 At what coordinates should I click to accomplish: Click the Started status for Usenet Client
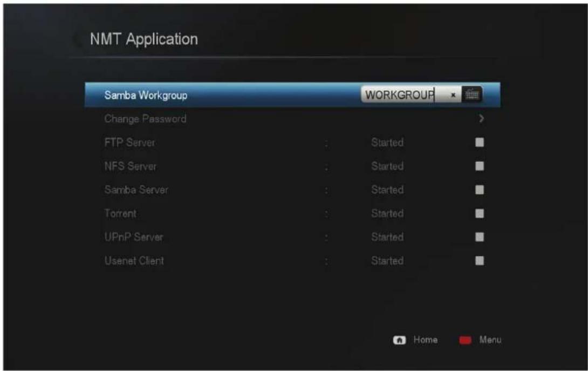click(x=387, y=261)
